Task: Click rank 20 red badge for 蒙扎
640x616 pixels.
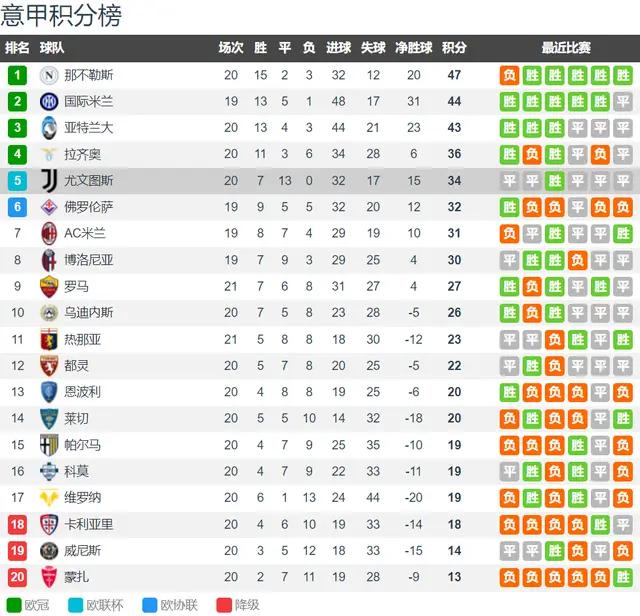Action: click(x=17, y=577)
